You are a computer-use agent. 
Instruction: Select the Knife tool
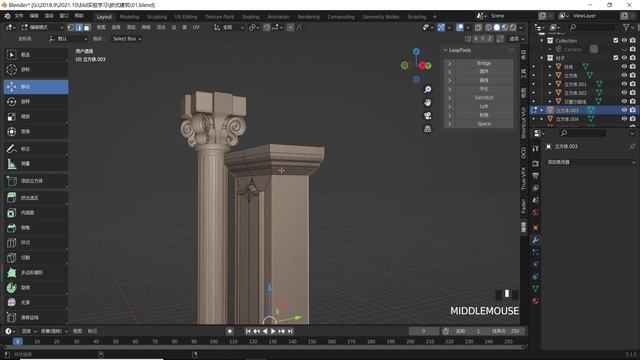click(x=35, y=258)
